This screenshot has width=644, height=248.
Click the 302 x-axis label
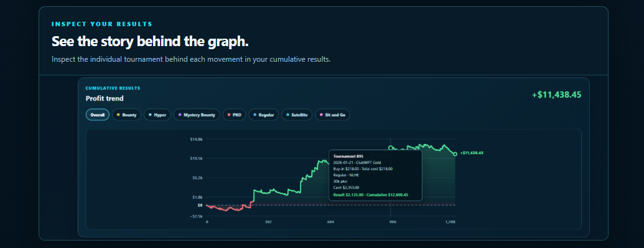pos(268,222)
